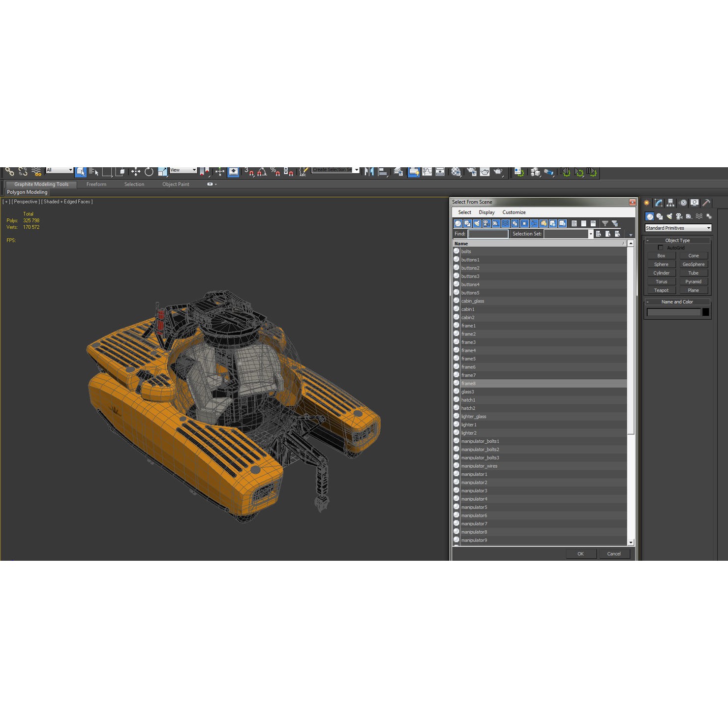Open the Display menu in Select From Scene
The image size is (728, 728).
click(486, 212)
